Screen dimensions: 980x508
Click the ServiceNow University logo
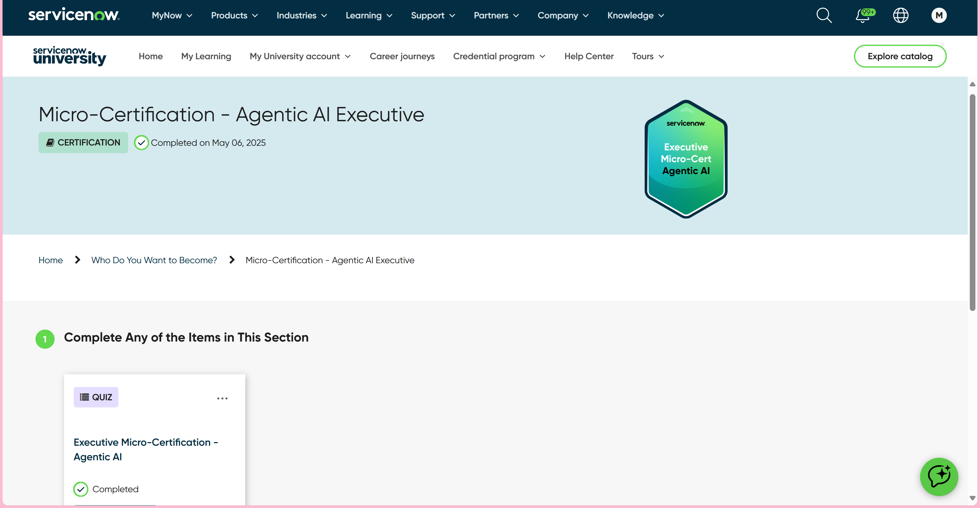click(70, 56)
